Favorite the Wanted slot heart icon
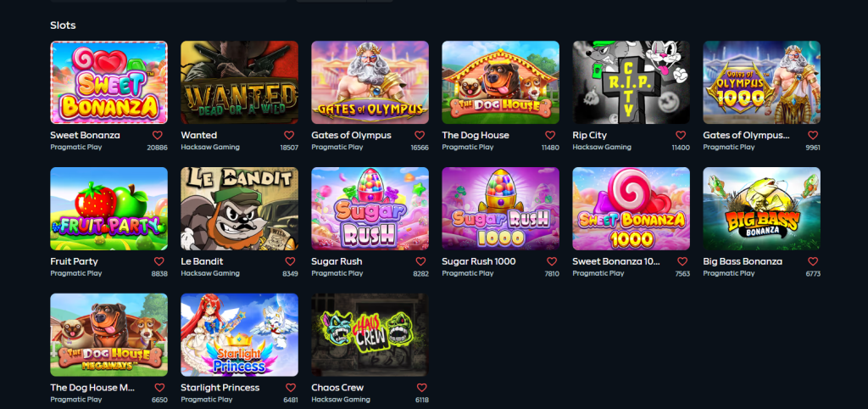Screen dimensions: 868x409 pos(289,135)
